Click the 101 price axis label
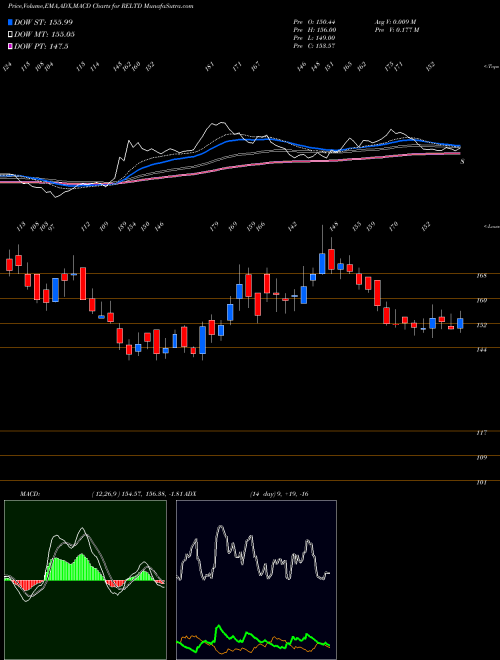Screen dimensions: 500x660 (x=482, y=482)
